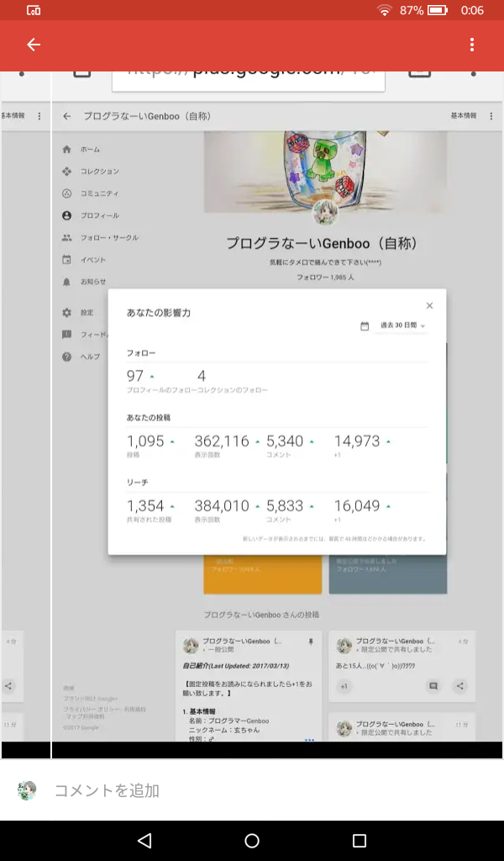Tap the battery icon in status bar
This screenshot has width=504, height=861.
coord(438,10)
